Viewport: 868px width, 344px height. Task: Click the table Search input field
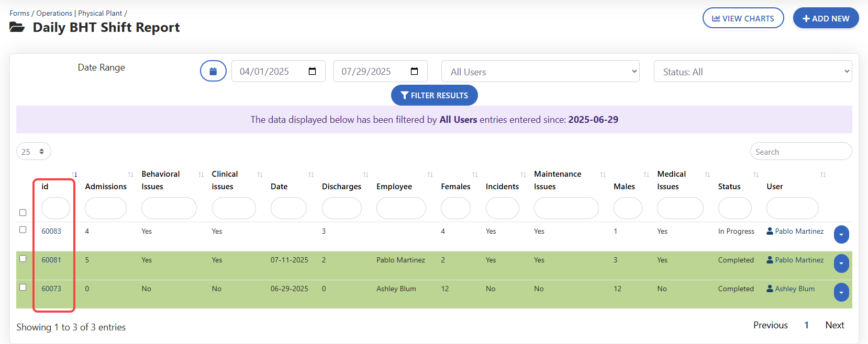click(800, 152)
